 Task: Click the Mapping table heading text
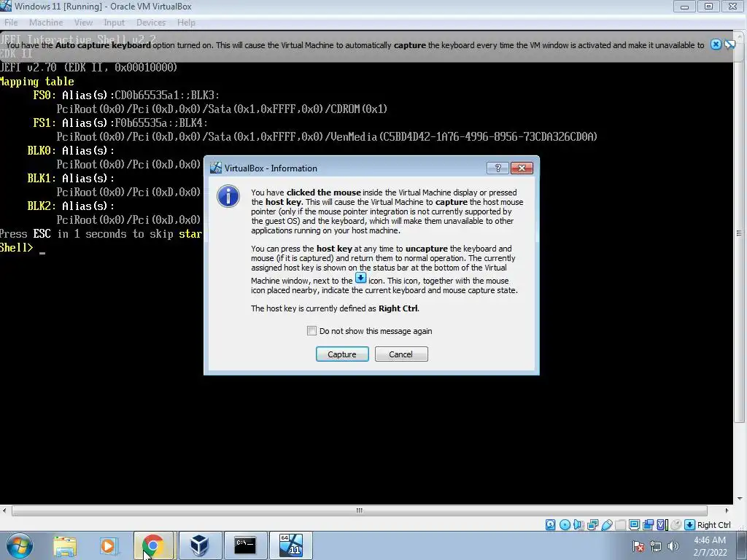tap(37, 82)
